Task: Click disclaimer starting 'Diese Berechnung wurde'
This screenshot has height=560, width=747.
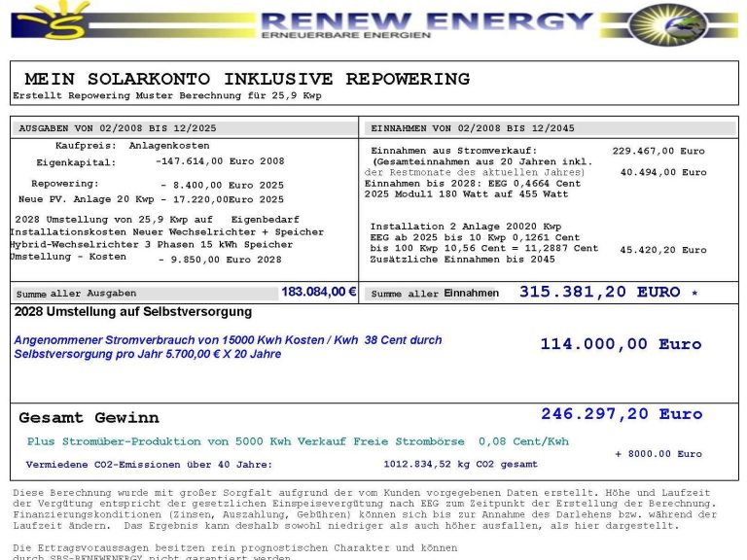Action: [x=365, y=509]
